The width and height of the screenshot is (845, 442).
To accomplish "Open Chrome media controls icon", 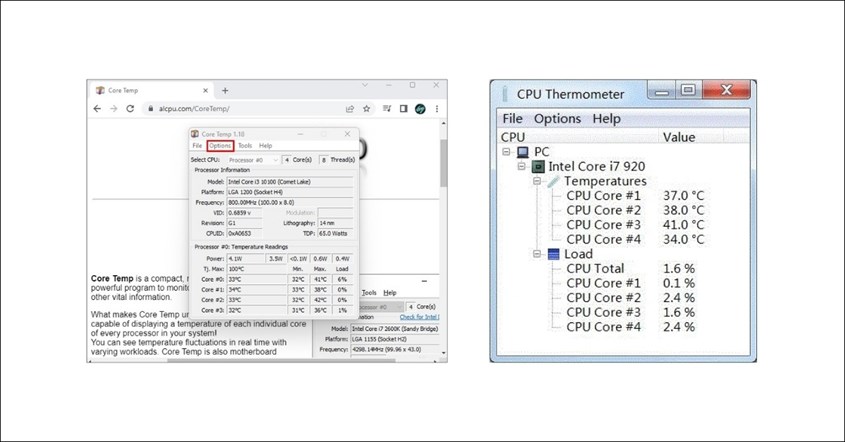I will point(386,108).
